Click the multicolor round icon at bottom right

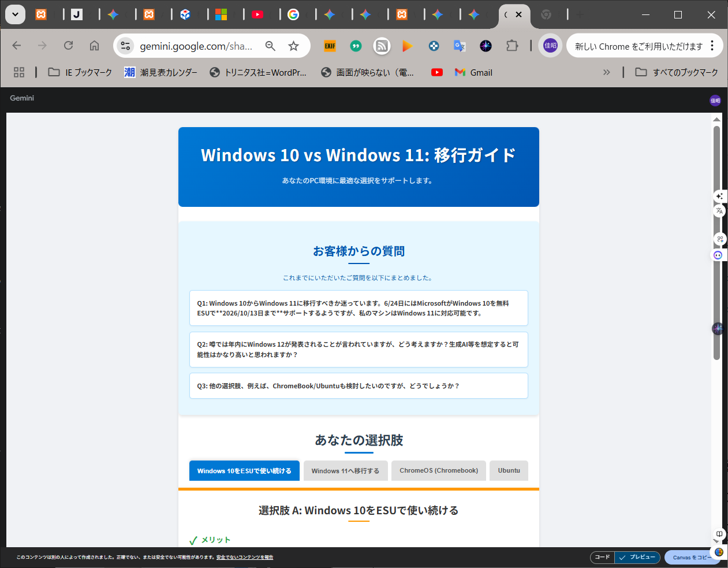point(719,552)
